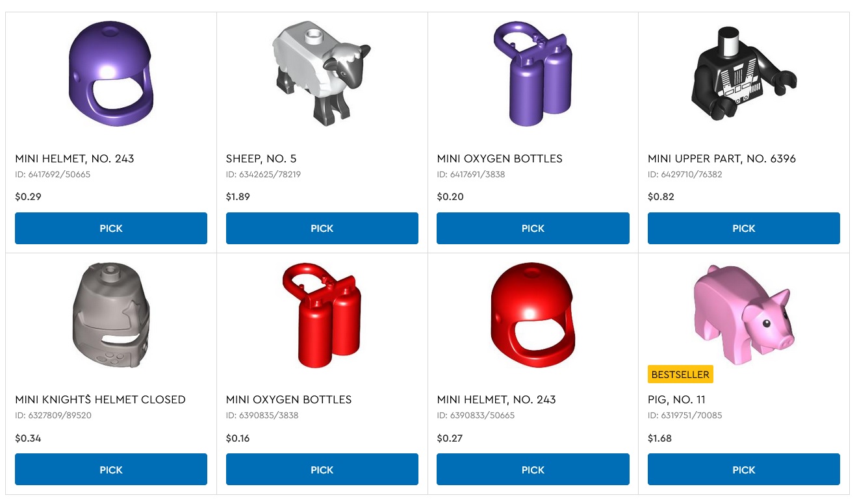Pick the Mini Knight's Helmet Closed
Screen dimensions: 857x504
coord(111,470)
